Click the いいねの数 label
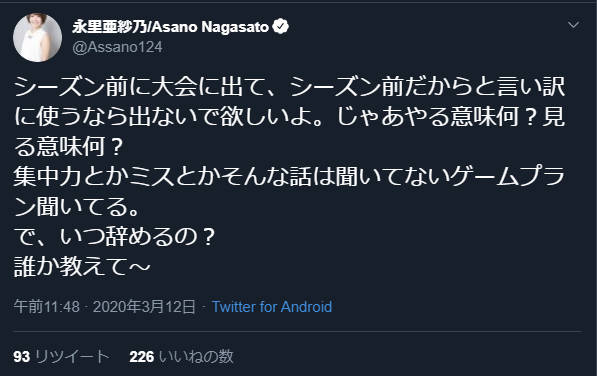Viewport: 597px width, 376px height. point(196,357)
